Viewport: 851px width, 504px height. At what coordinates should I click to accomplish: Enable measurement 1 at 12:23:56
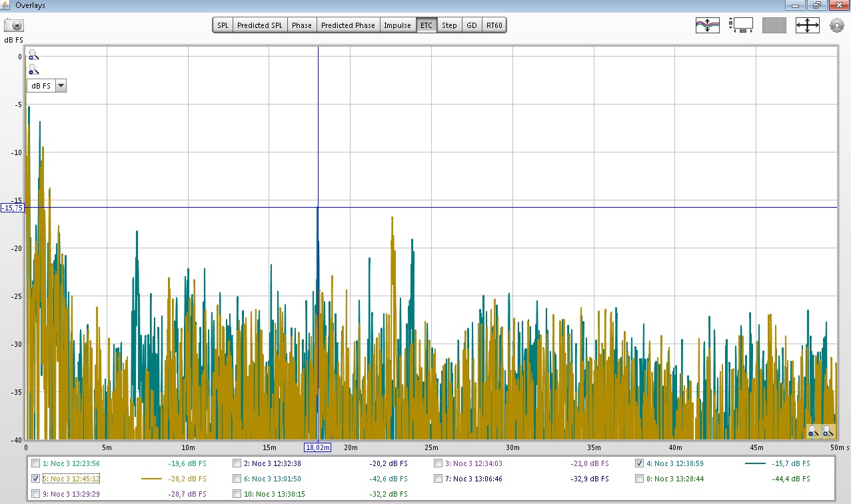(36, 463)
